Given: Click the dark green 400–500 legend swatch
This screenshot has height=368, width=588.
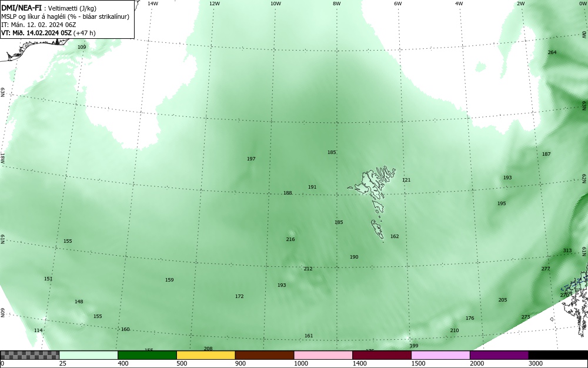Looking at the screenshot, I should pos(147,355).
